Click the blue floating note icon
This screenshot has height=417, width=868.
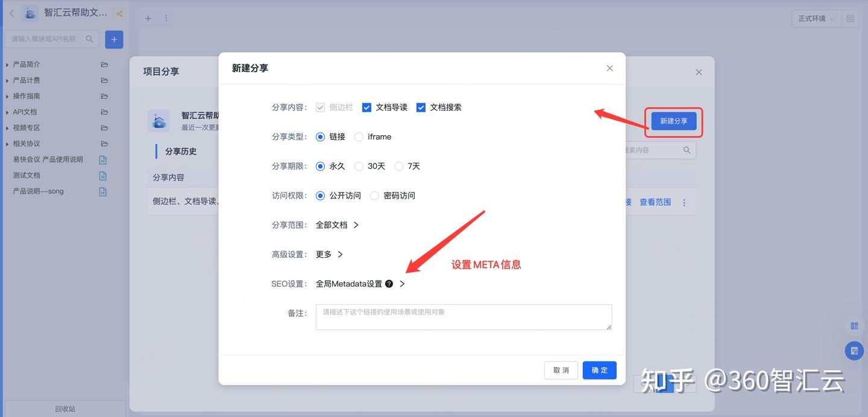(x=854, y=351)
